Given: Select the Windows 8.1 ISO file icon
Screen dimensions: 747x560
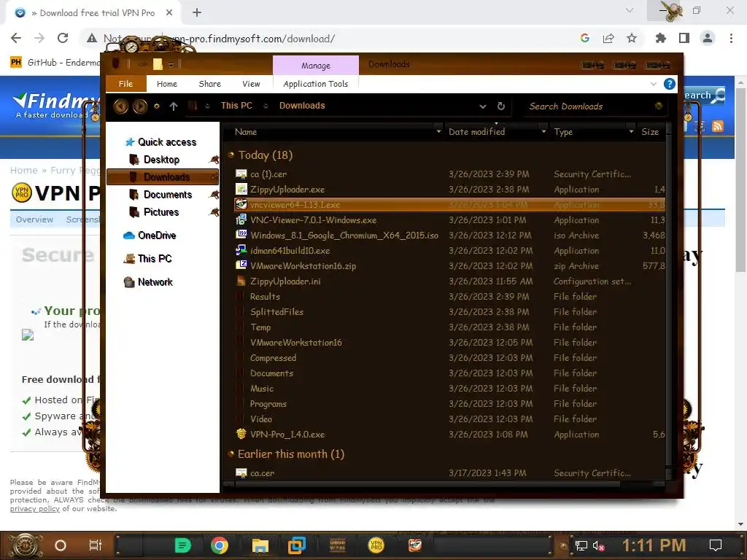Looking at the screenshot, I should pyautogui.click(x=241, y=236).
